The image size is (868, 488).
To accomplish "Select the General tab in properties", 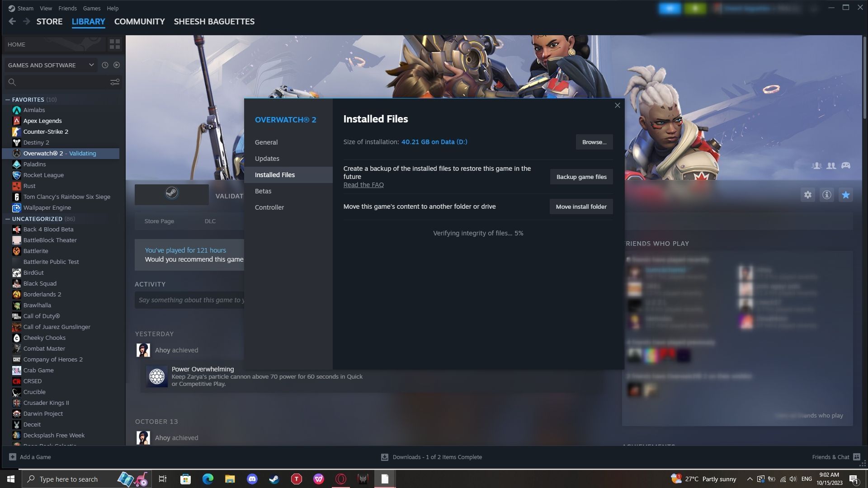I will 266,142.
